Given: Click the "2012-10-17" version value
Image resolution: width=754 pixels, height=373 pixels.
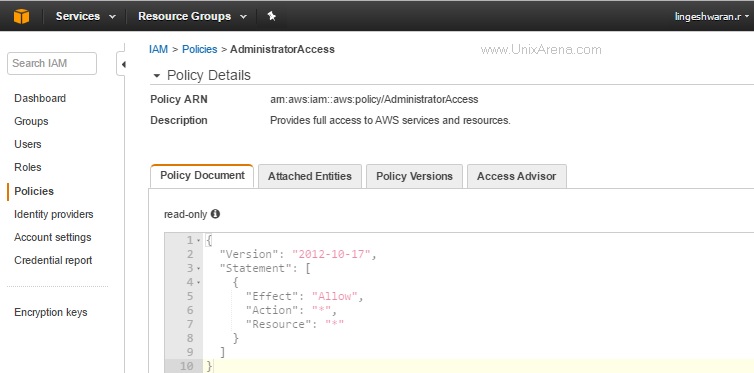Looking at the screenshot, I should [x=331, y=254].
